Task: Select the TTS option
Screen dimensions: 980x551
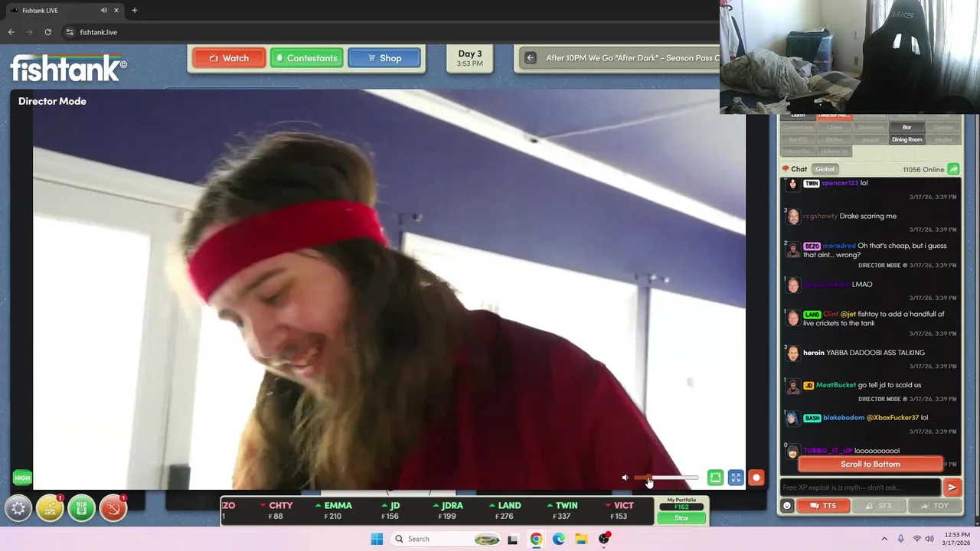Action: (x=823, y=506)
